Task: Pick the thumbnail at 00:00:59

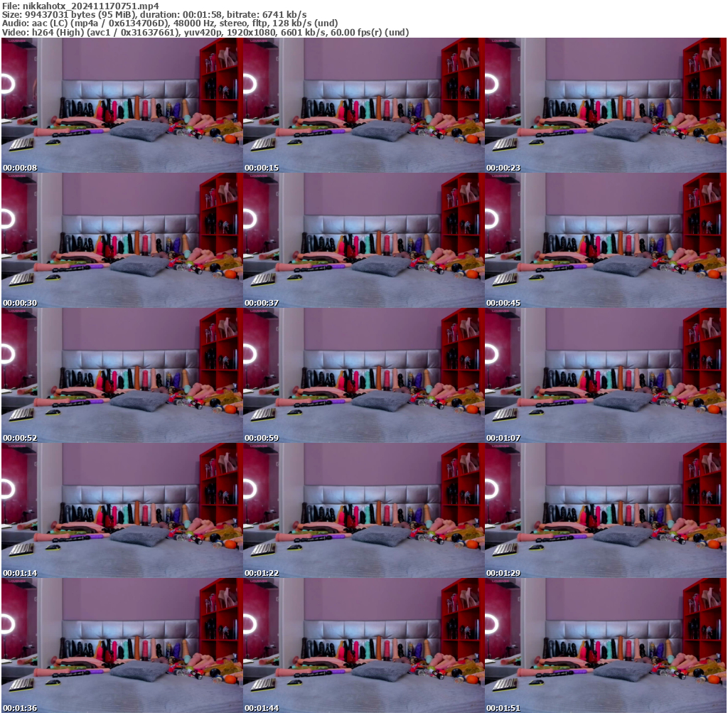Action: (x=363, y=375)
